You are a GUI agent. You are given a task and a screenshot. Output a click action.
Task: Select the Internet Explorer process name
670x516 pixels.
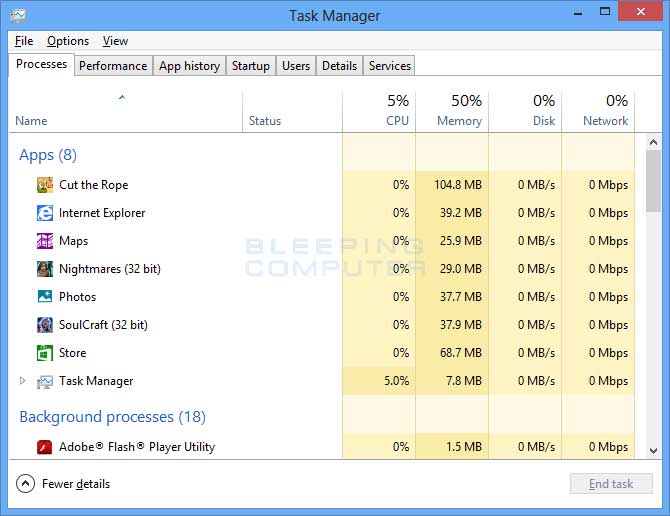(102, 213)
